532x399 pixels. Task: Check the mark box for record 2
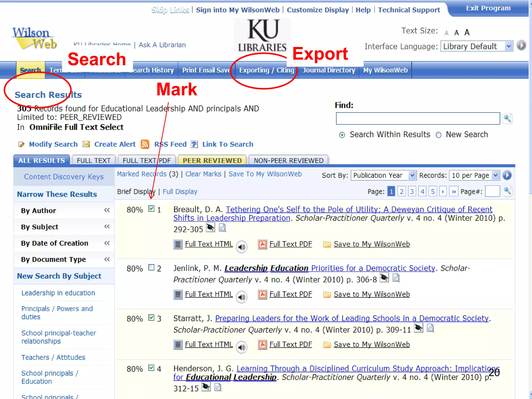pyautogui.click(x=151, y=267)
